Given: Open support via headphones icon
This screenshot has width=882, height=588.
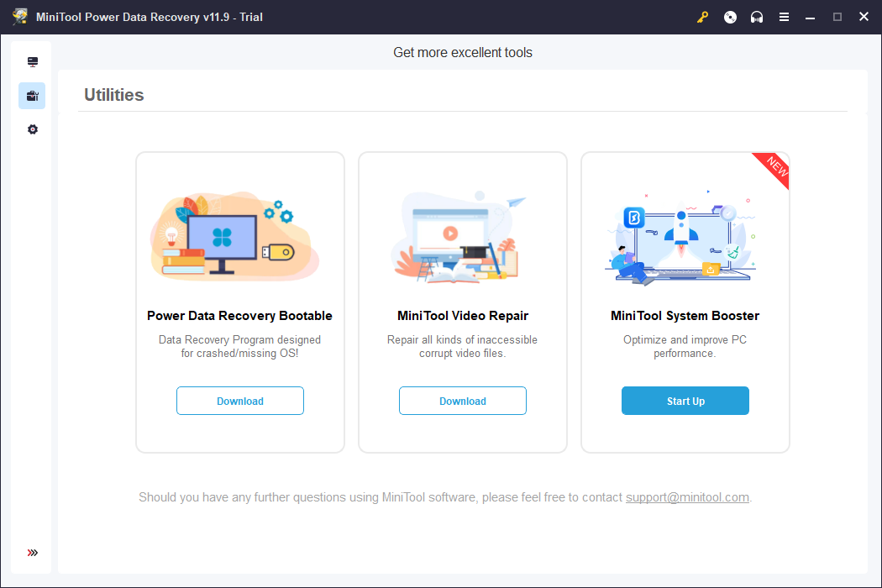Looking at the screenshot, I should tap(757, 17).
